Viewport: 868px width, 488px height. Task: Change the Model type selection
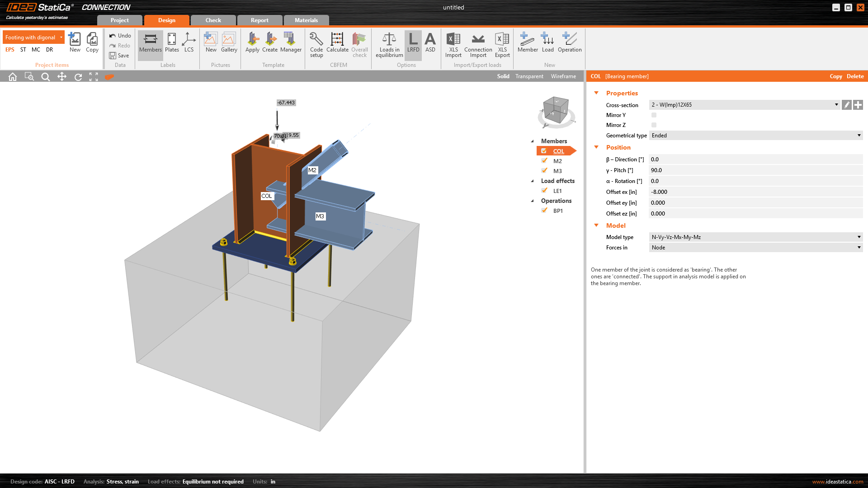pos(859,237)
